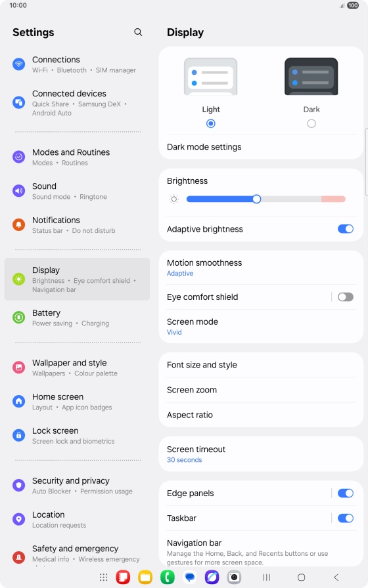Viewport: 368px width, 588px height.
Task: Open the Battery icon entry
Action: (x=19, y=317)
